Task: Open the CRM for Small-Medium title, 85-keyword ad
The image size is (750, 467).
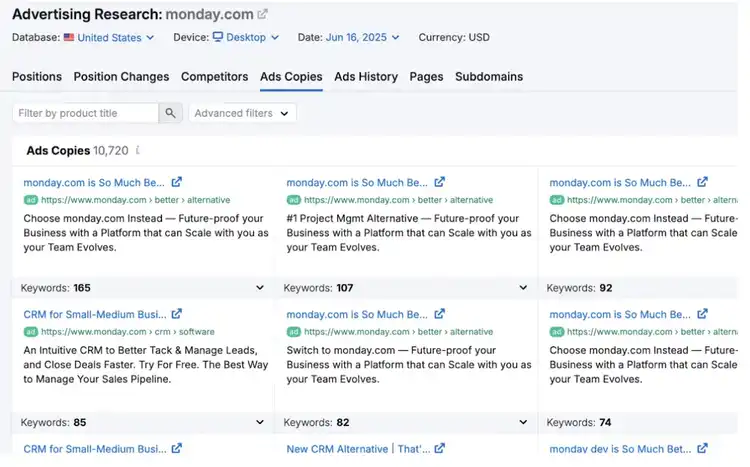Action: pos(95,314)
